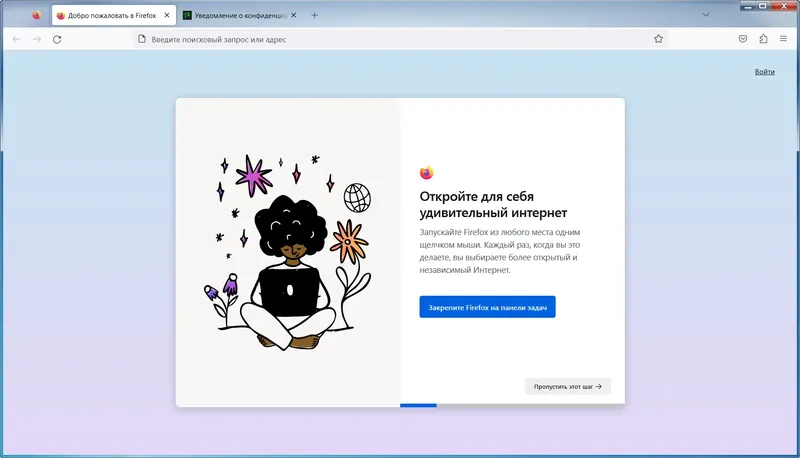The width and height of the screenshot is (800, 458).
Task: Click 'Закрепите Firefox на панели задач' button
Action: (x=487, y=307)
